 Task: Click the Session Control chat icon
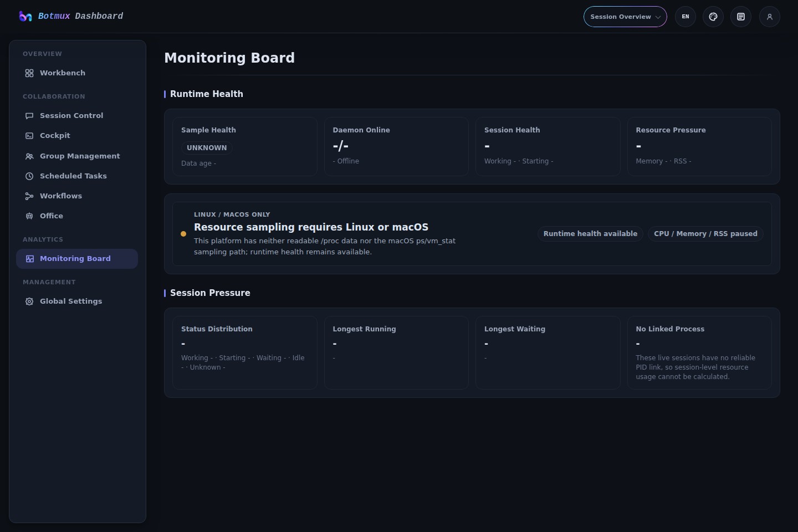[x=29, y=116]
